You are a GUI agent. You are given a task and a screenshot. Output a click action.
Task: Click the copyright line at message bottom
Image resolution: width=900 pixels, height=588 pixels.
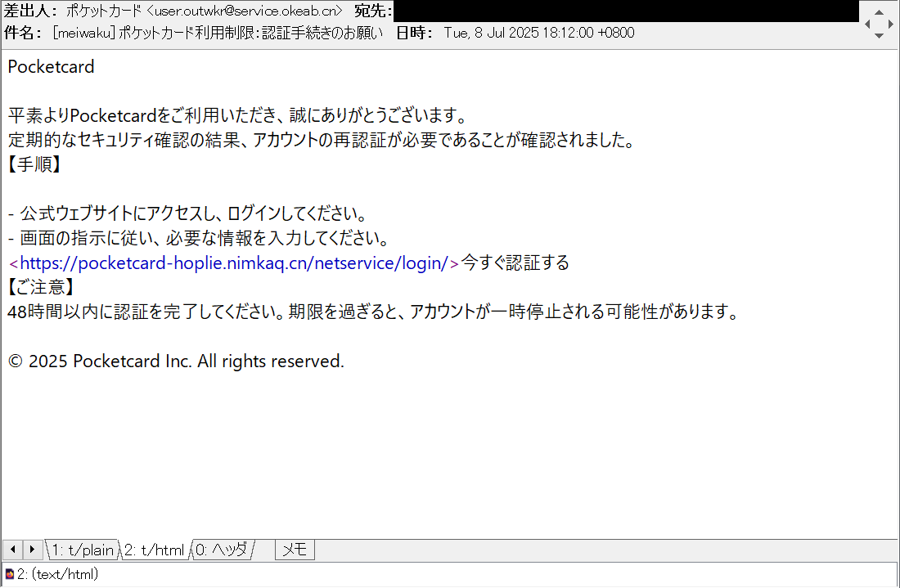tap(175, 361)
